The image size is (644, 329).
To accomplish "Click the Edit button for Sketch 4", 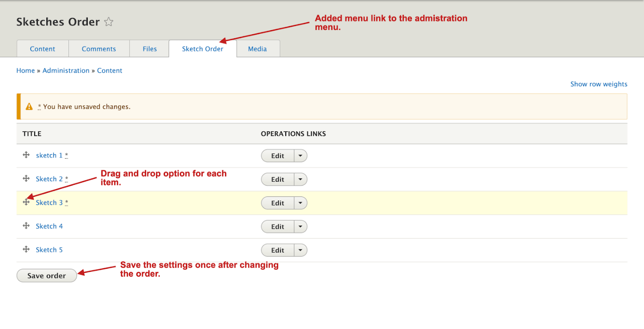I will [x=278, y=227].
